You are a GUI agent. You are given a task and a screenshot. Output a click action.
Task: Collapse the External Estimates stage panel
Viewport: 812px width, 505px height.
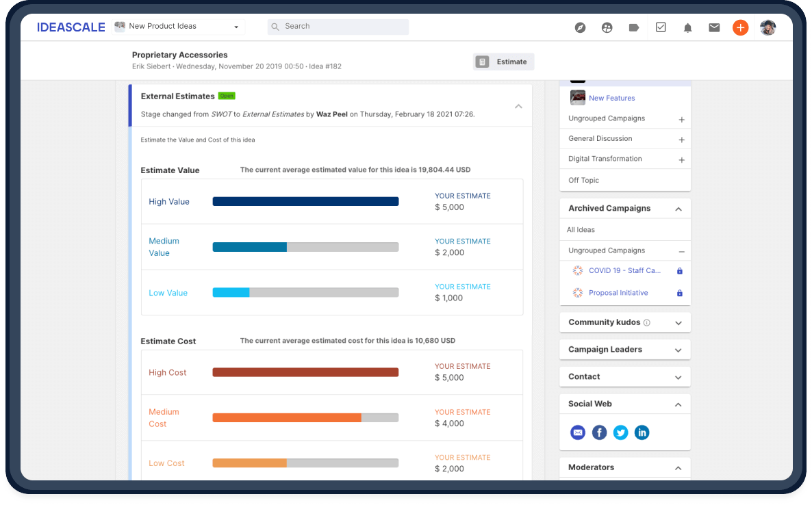click(x=518, y=106)
